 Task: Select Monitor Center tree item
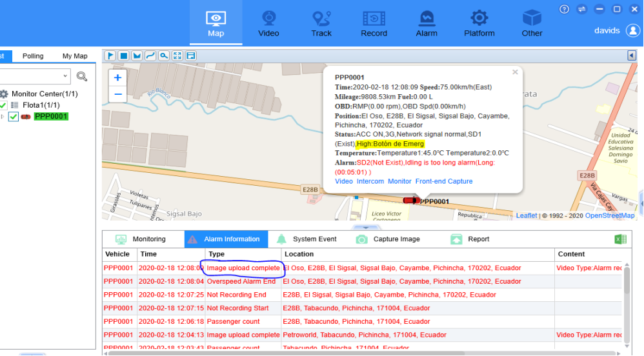pos(45,94)
